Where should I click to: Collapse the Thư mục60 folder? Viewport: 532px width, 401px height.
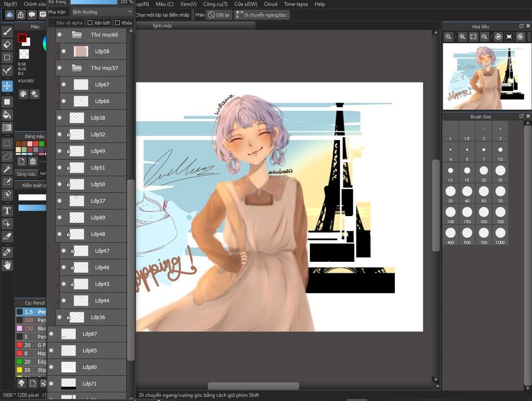[77, 35]
